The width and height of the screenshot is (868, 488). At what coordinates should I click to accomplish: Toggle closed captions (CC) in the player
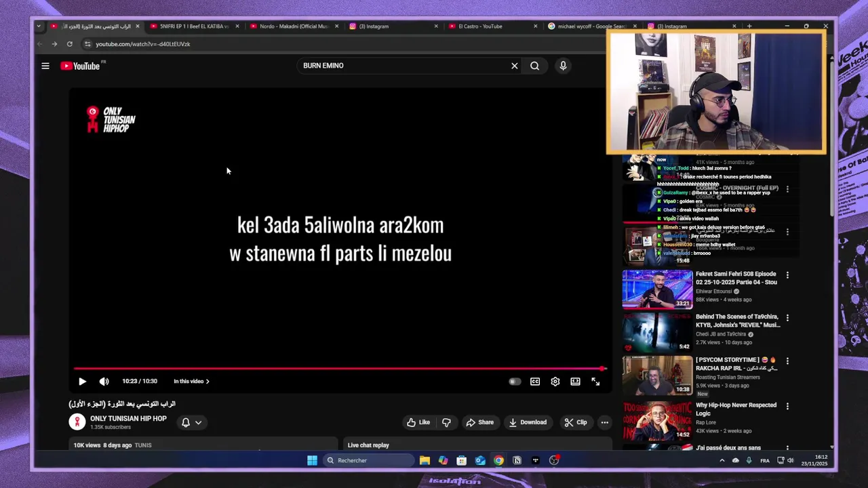tap(535, 382)
